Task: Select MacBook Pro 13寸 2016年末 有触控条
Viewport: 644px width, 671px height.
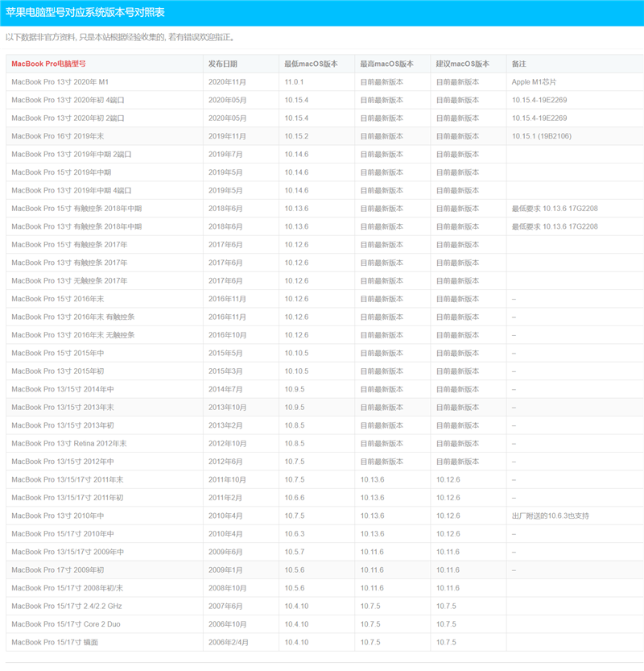Action: point(73,317)
